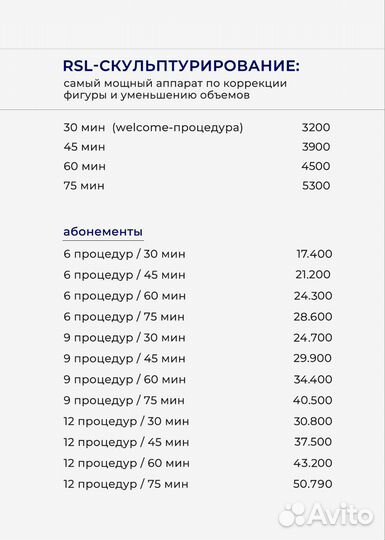The height and width of the screenshot is (540, 385).
Task: Choose 12 процедур / 60 мин subscription
Action: (x=198, y=463)
